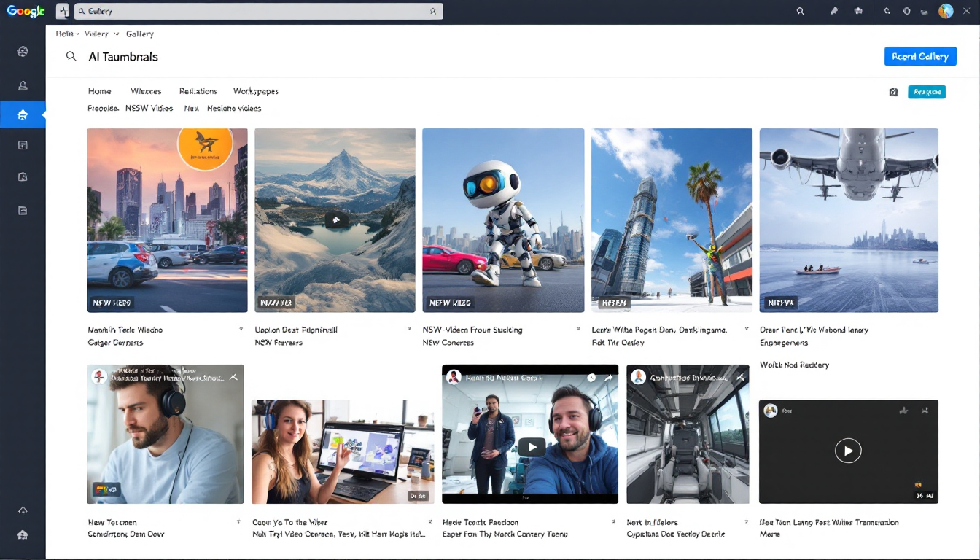Open the profile avatar in the top bar
Screen dimensions: 980x560
click(946, 11)
